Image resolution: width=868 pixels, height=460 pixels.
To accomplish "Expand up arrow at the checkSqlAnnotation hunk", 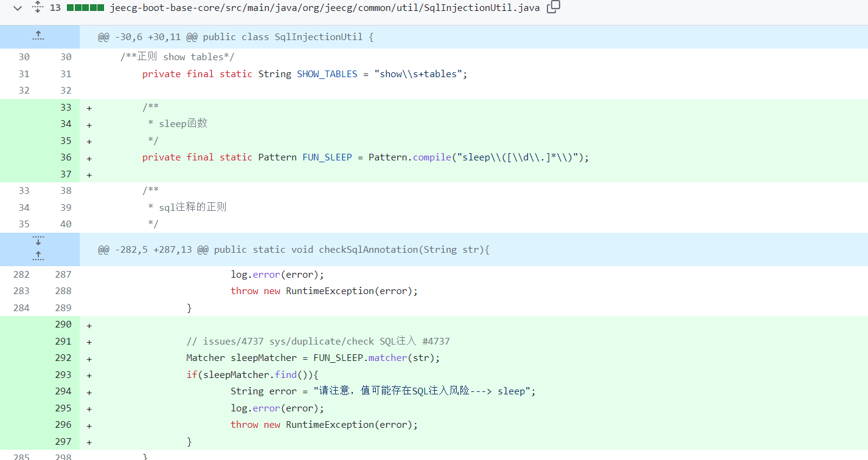I will (x=38, y=256).
